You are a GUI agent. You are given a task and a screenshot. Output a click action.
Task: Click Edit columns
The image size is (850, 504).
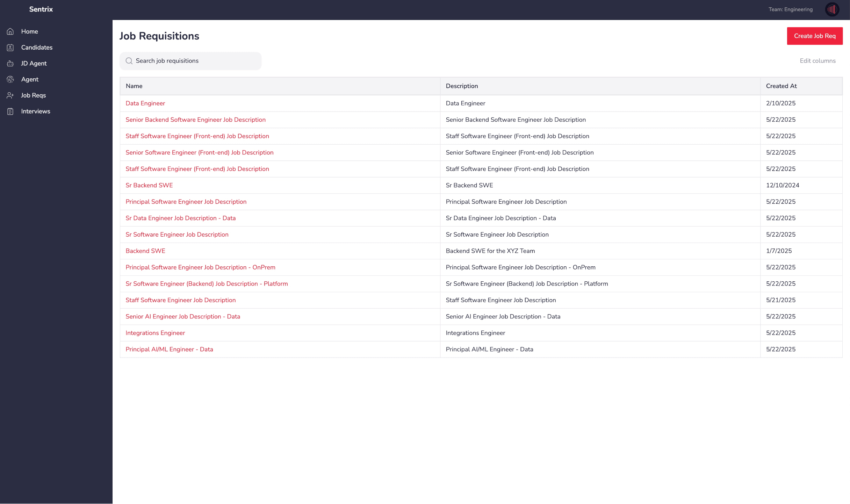(817, 61)
